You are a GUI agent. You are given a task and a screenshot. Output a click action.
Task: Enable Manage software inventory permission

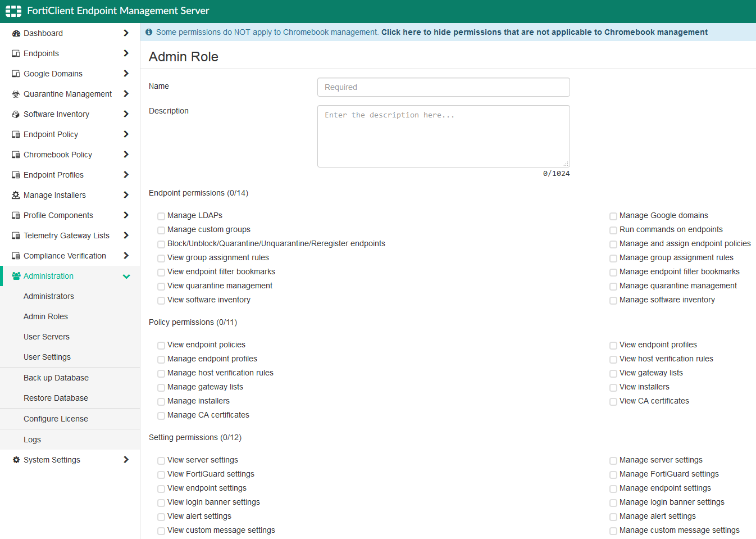613,300
